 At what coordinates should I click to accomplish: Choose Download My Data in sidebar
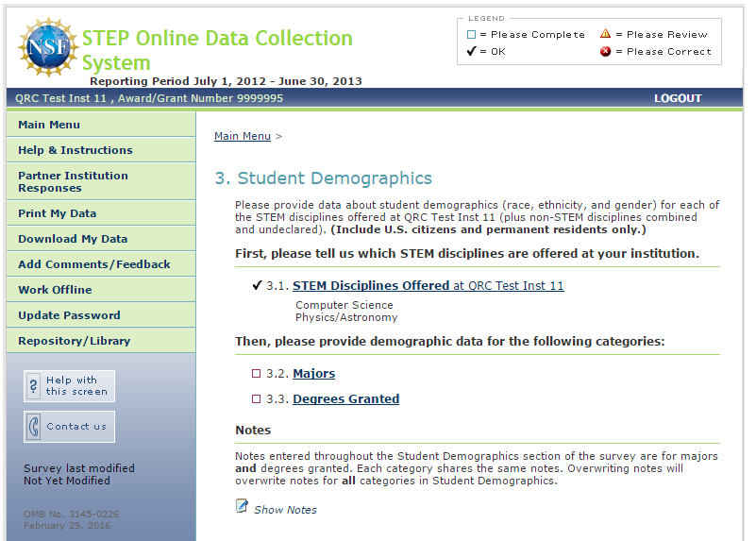point(73,239)
